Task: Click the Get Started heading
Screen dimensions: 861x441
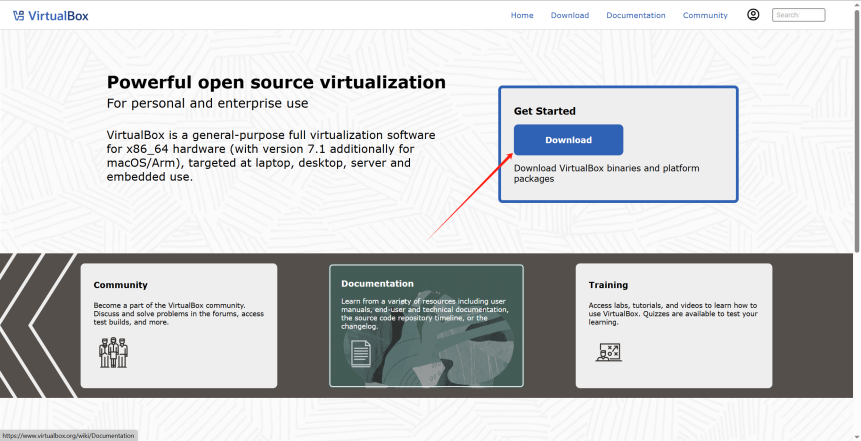Action: [x=545, y=111]
